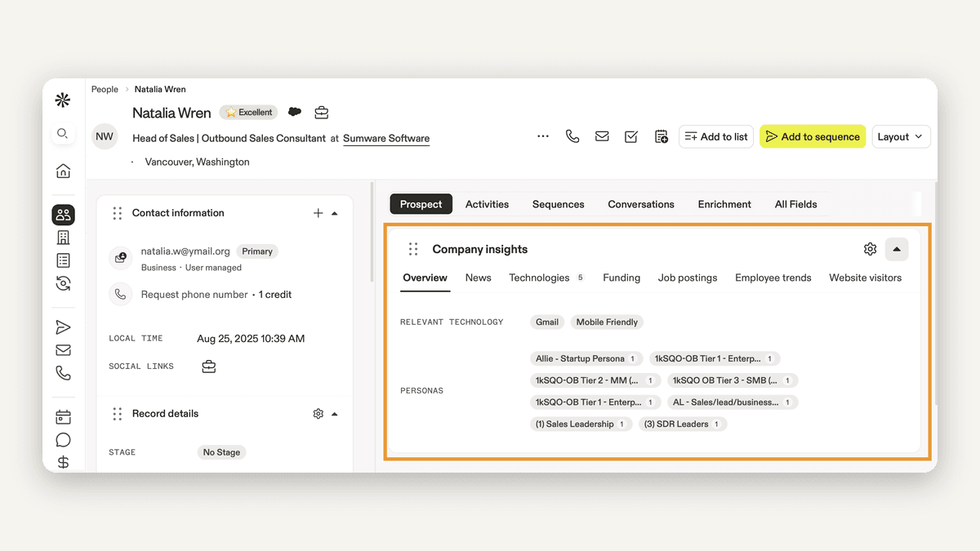Open more actions ellipsis in header
This screenshot has height=551, width=980.
pos(543,136)
